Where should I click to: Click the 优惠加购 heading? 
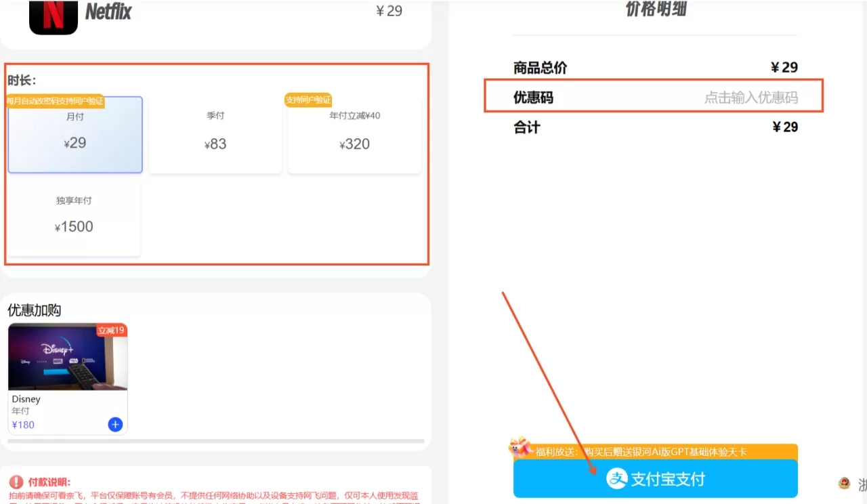point(35,310)
